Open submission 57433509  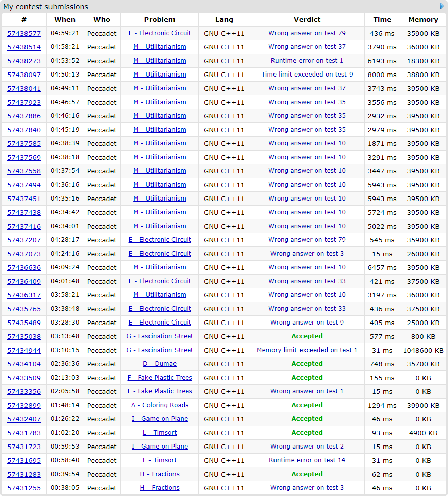[24, 378]
